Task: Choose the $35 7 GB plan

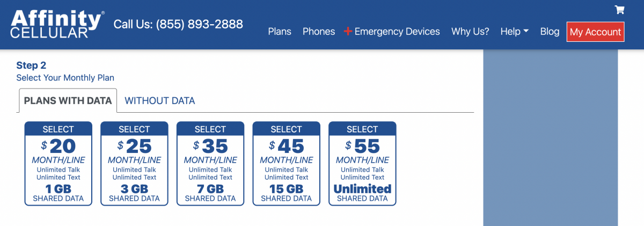Action: 210,163
